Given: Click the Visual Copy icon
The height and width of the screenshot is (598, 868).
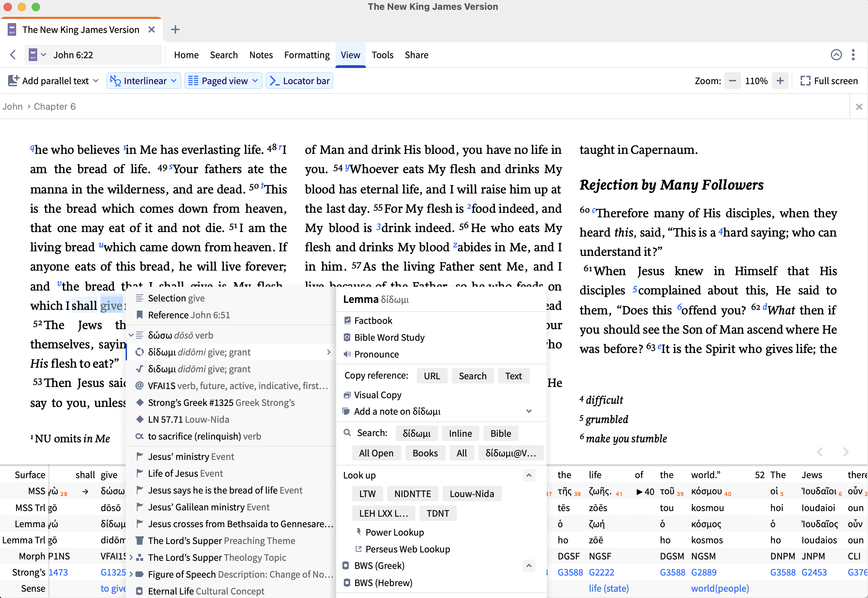Looking at the screenshot, I should pos(347,395).
